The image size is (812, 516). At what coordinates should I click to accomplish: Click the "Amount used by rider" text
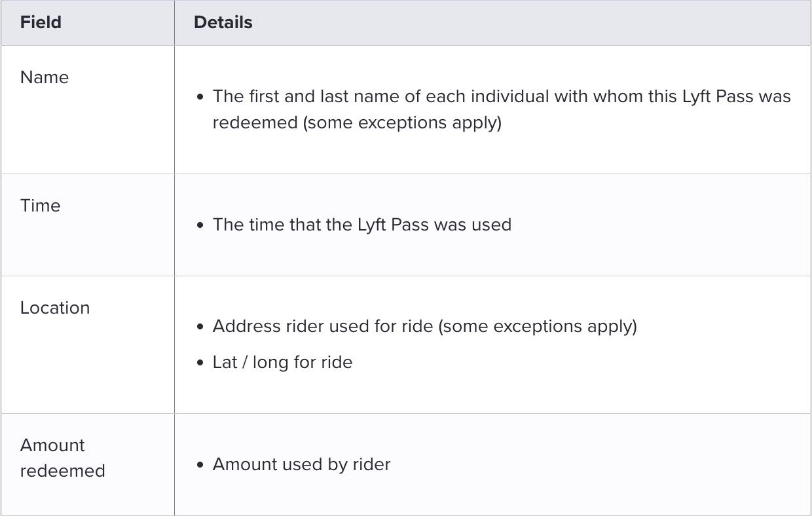(x=301, y=464)
